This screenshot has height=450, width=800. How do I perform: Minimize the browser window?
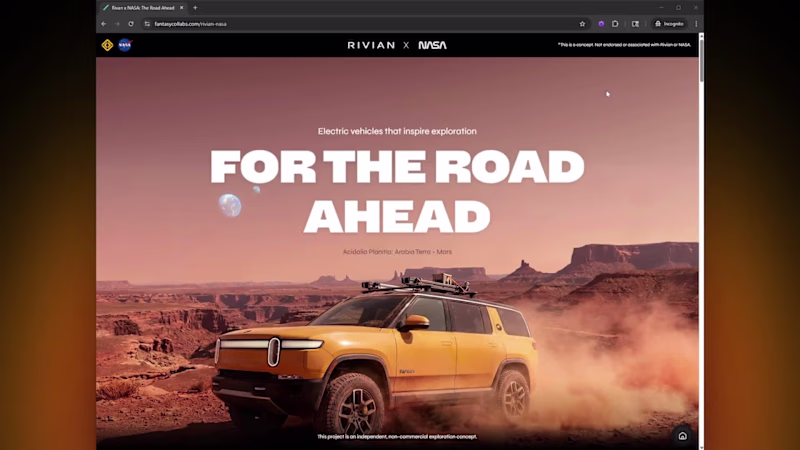click(x=661, y=8)
